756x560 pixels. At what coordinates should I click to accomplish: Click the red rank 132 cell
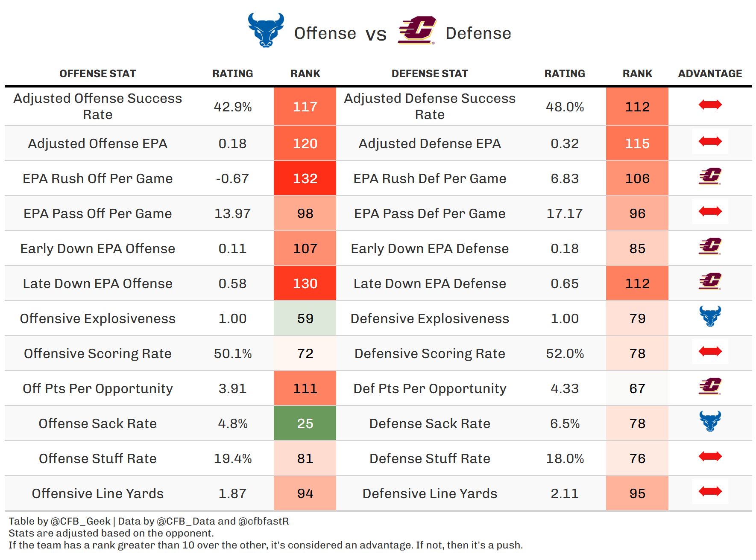point(305,178)
